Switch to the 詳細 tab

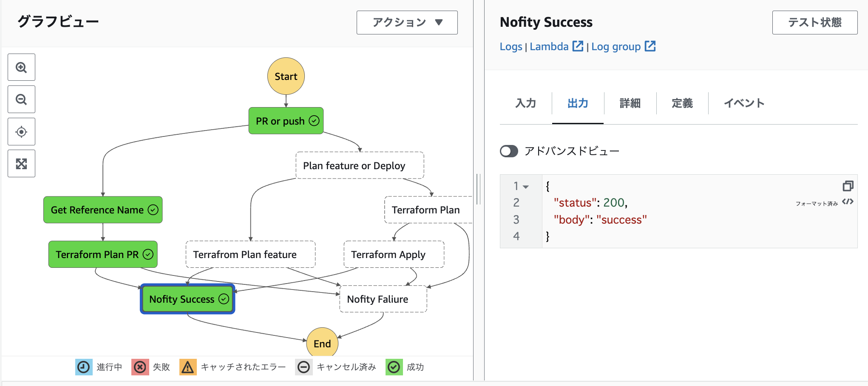tap(630, 103)
